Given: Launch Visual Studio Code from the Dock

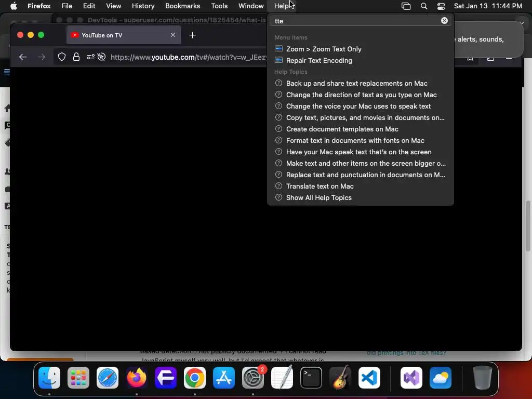Looking at the screenshot, I should [369, 378].
